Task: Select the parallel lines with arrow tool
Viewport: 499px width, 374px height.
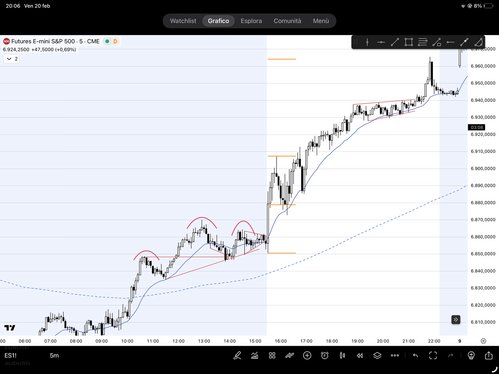Action: click(422, 42)
